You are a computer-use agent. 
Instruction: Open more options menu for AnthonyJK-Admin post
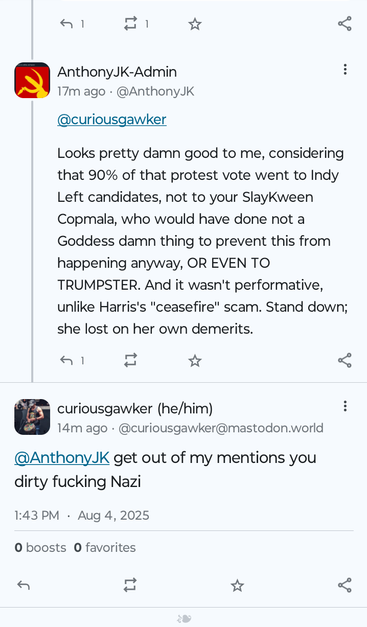pyautogui.click(x=345, y=70)
